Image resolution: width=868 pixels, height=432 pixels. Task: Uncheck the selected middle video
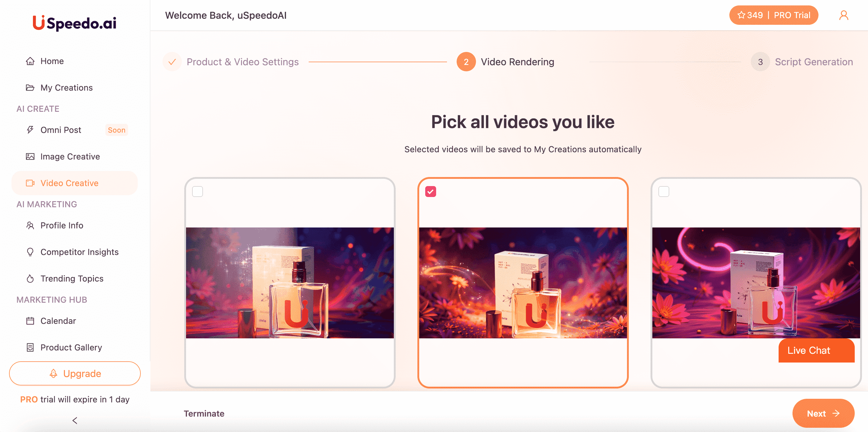click(430, 192)
